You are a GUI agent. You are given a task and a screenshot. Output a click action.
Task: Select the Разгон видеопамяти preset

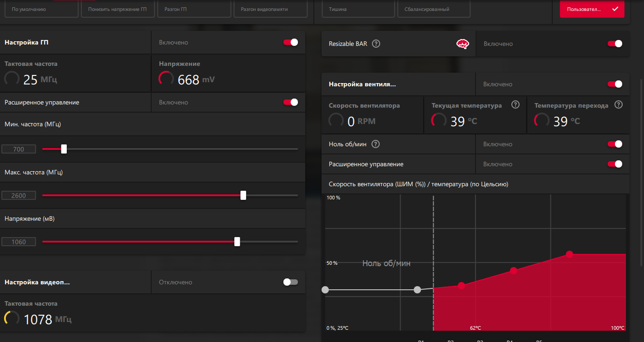(271, 9)
